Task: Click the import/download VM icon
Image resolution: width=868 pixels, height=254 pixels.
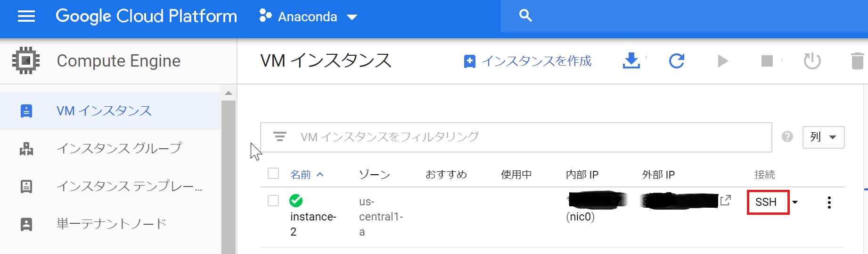Action: tap(631, 61)
